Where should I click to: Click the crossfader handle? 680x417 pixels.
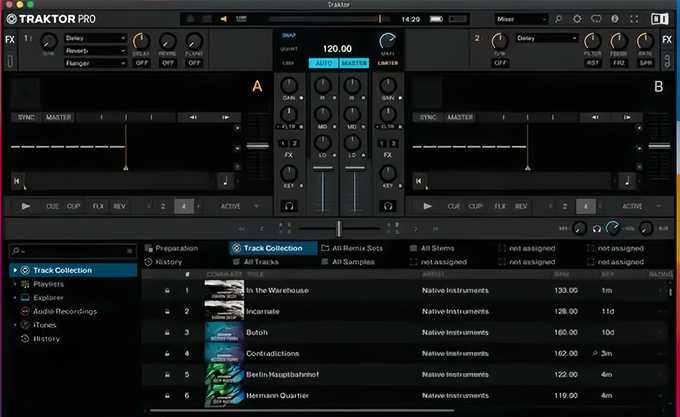(338, 228)
